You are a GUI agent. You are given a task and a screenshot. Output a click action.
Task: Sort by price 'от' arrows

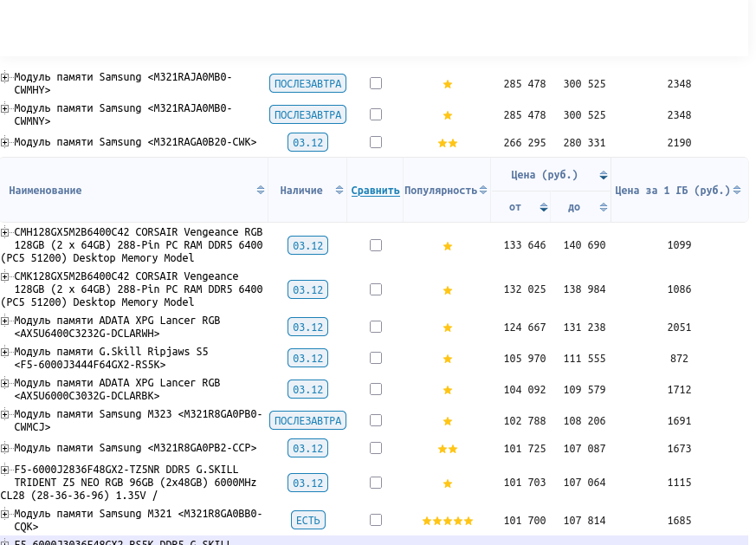click(x=543, y=207)
